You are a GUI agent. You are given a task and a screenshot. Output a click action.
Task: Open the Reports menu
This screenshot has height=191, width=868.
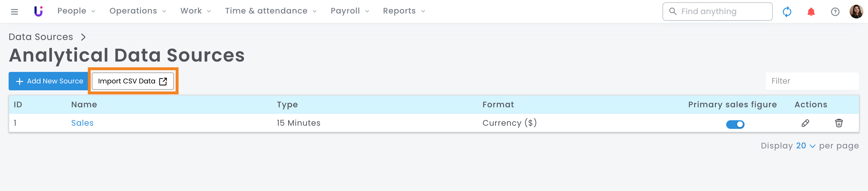[404, 11]
